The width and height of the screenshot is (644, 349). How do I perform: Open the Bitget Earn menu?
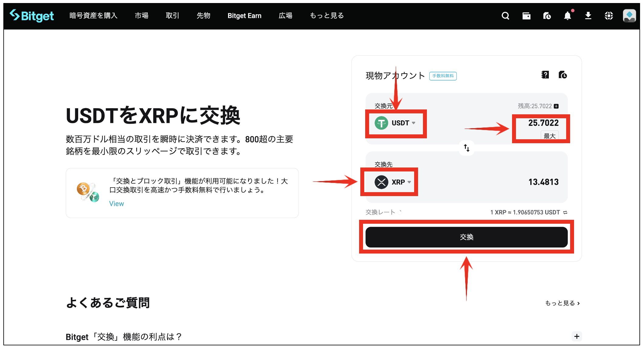(244, 16)
